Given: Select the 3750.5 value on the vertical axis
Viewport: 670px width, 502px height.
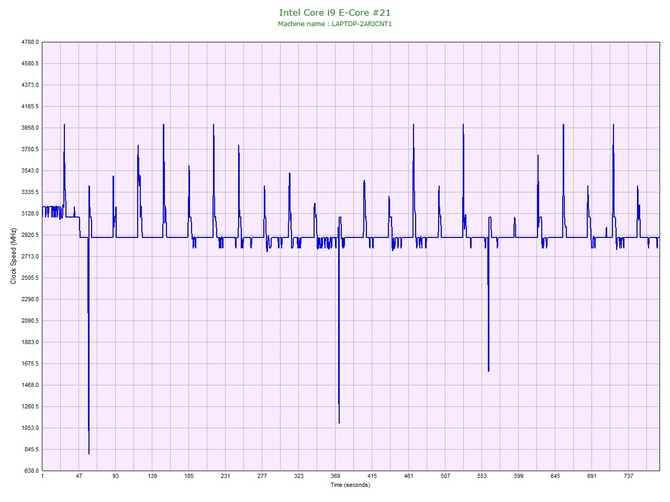Looking at the screenshot, I should click(x=30, y=149).
